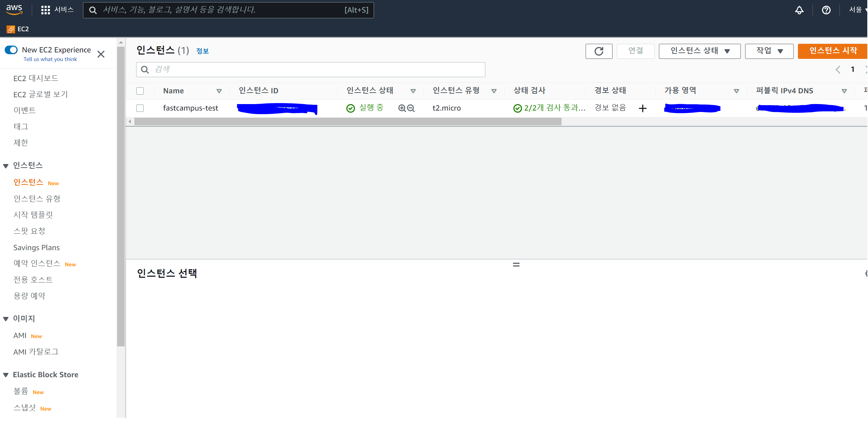
Task: Open the help question mark icon
Action: point(826,10)
